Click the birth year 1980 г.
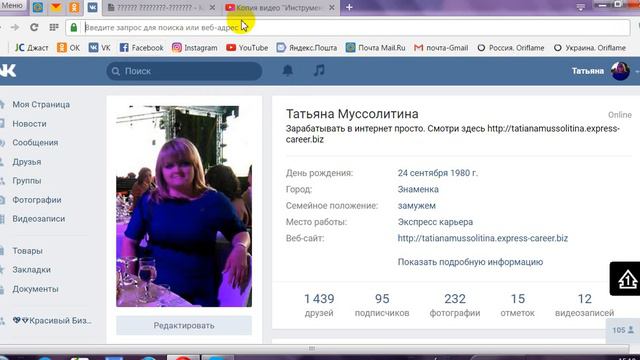The height and width of the screenshot is (360, 640). click(x=464, y=173)
